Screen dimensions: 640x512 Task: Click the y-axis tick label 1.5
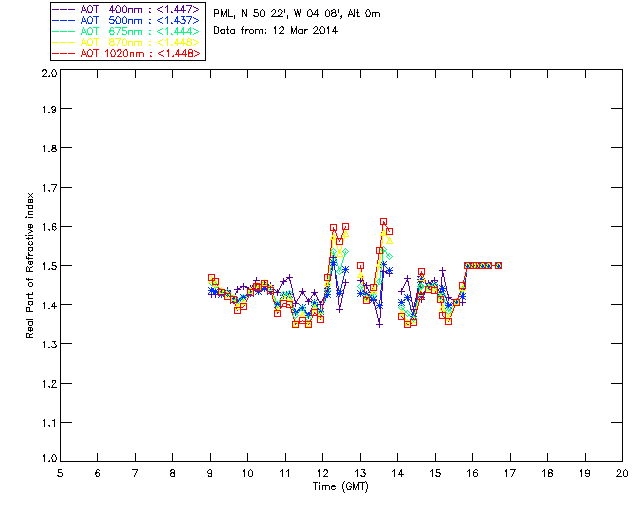pyautogui.click(x=49, y=266)
